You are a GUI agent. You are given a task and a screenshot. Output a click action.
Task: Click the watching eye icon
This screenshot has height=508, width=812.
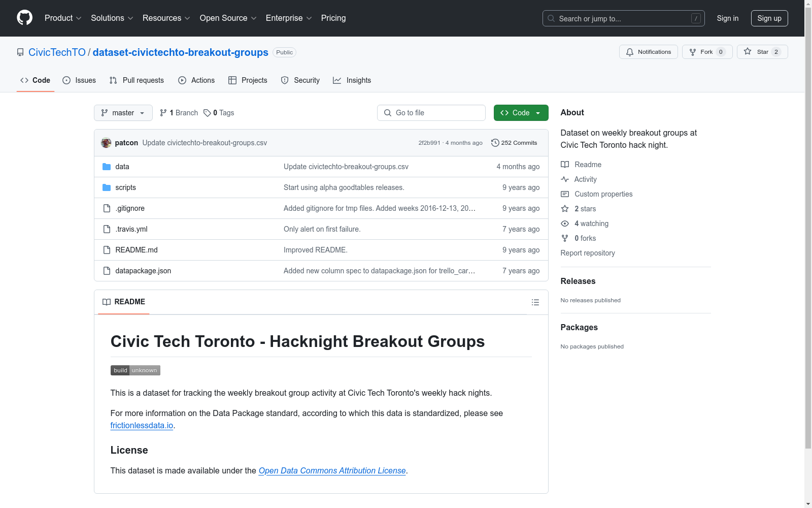pos(565,224)
